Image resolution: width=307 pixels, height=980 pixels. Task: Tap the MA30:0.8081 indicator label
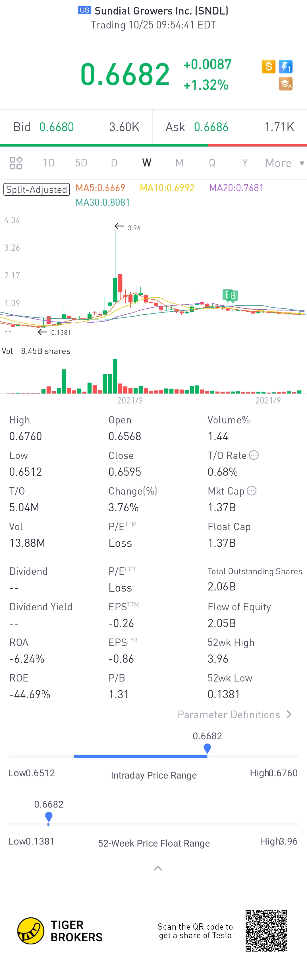[x=103, y=202]
